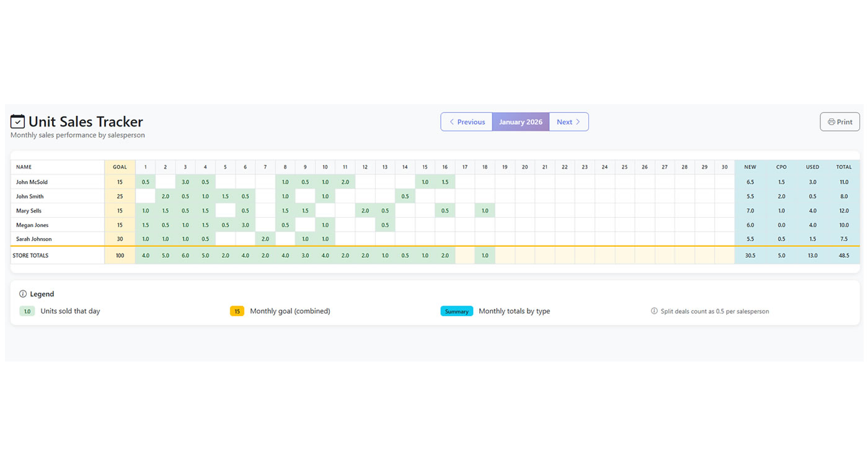
Task: Click the orange 15 monthly goal swatch
Action: tap(237, 311)
